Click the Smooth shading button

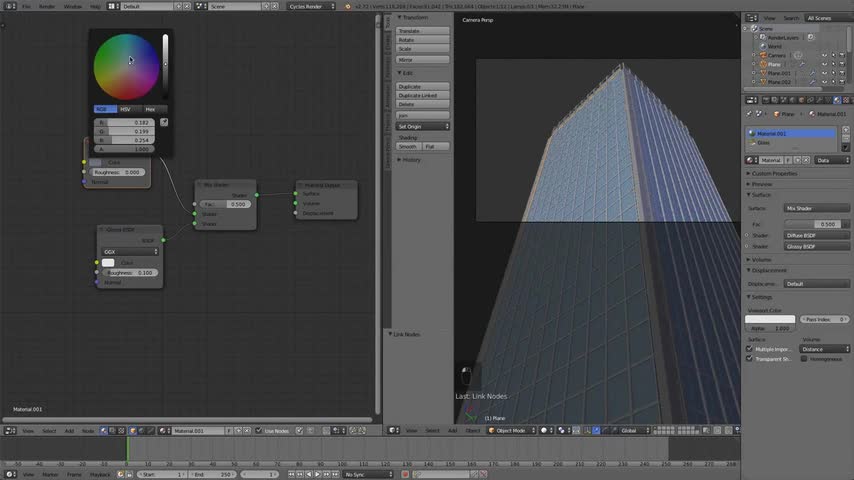click(408, 147)
